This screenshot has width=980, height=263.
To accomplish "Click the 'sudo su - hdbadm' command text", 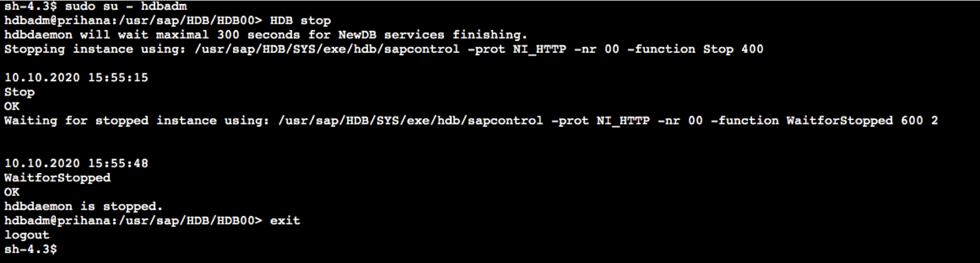I will (x=125, y=6).
